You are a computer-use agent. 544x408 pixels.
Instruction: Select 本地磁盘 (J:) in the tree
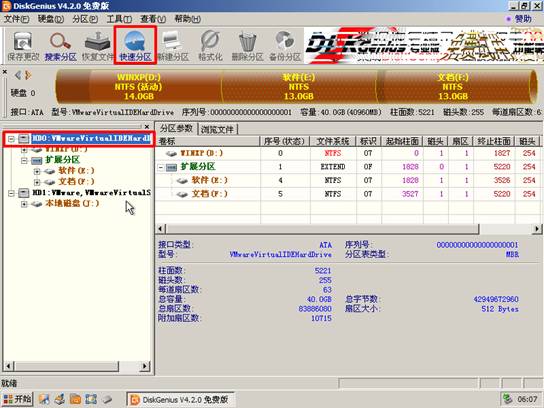coord(72,203)
